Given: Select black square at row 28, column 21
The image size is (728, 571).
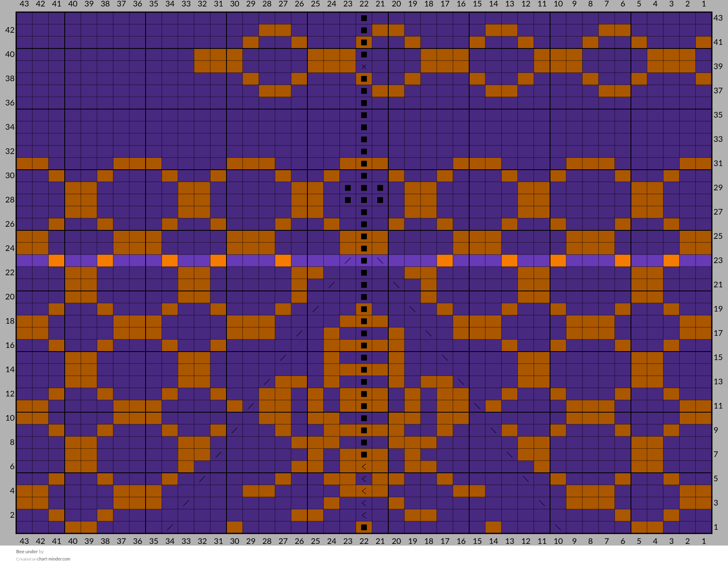Looking at the screenshot, I should tap(380, 200).
